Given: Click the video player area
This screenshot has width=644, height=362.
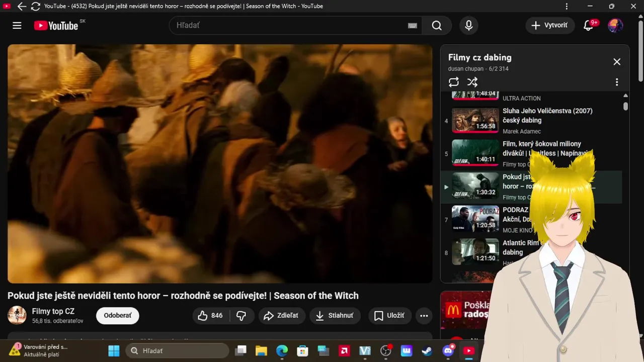Looking at the screenshot, I should (220, 163).
